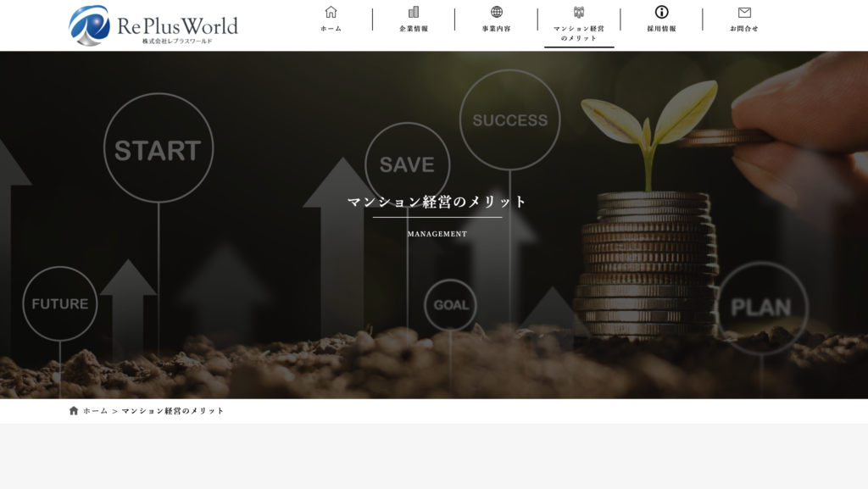Viewport: 868px width, 489px height.
Task: Click the building icon above 企業情報
Action: tap(412, 13)
